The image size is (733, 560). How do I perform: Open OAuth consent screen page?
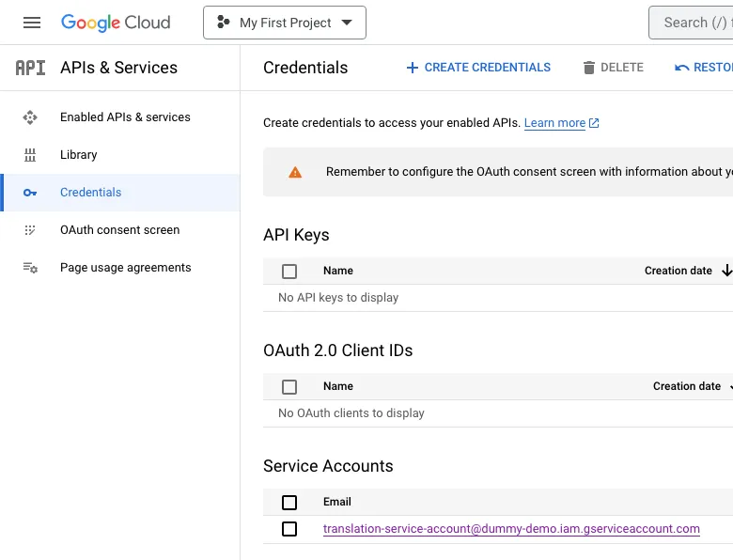119,230
